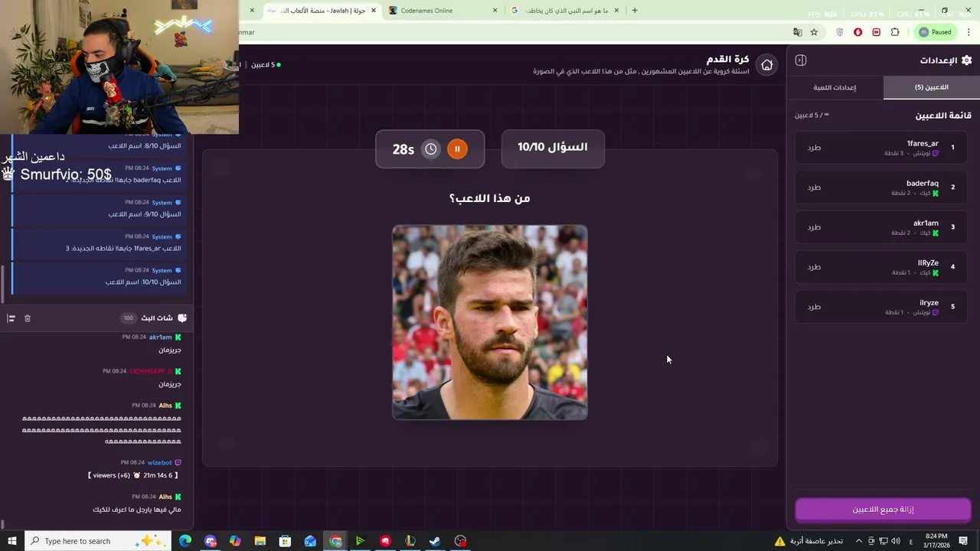The height and width of the screenshot is (551, 980).
Task: Click the translate page icon
Action: (x=798, y=32)
